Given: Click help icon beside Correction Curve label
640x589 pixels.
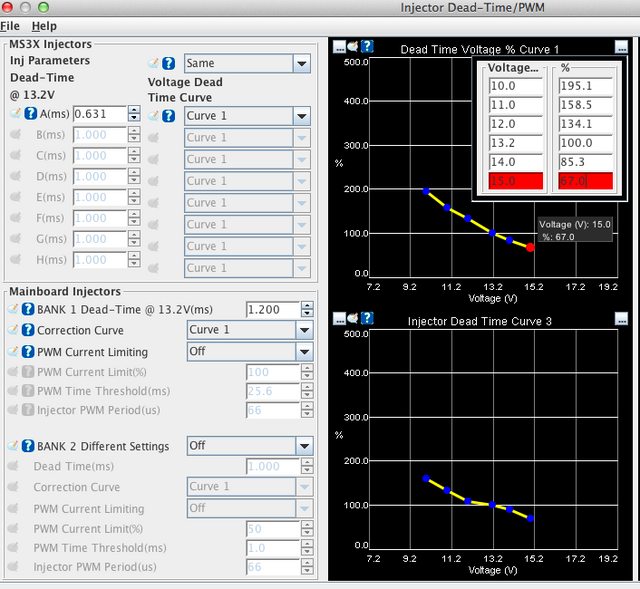Looking at the screenshot, I should coord(30,330).
